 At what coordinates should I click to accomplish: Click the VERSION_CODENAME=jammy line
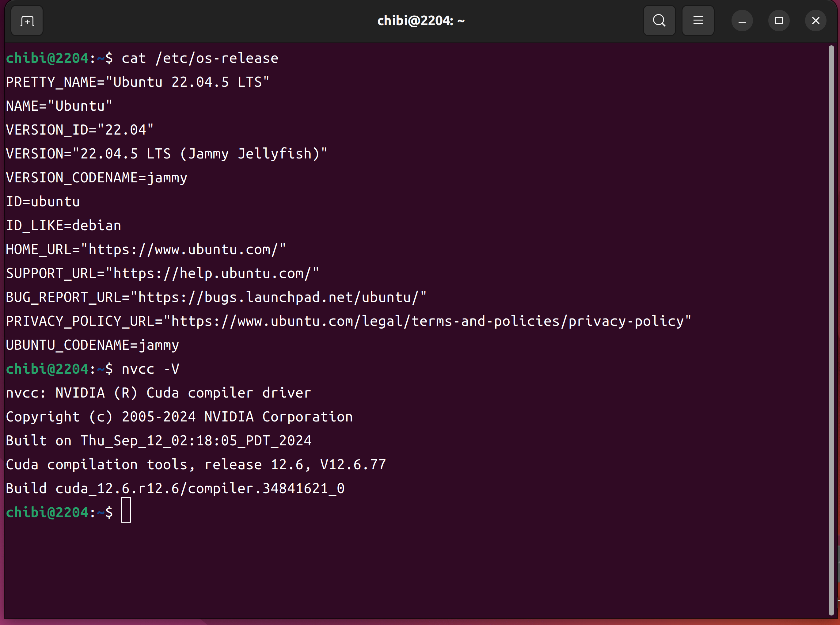[97, 178]
